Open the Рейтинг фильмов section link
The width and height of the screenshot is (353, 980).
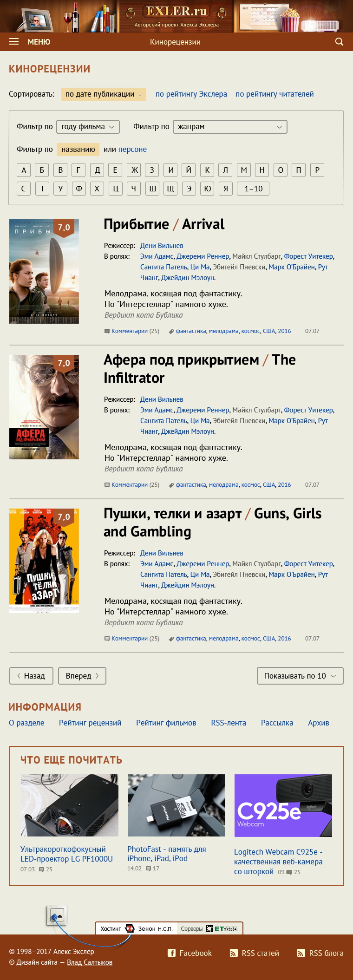point(166,723)
